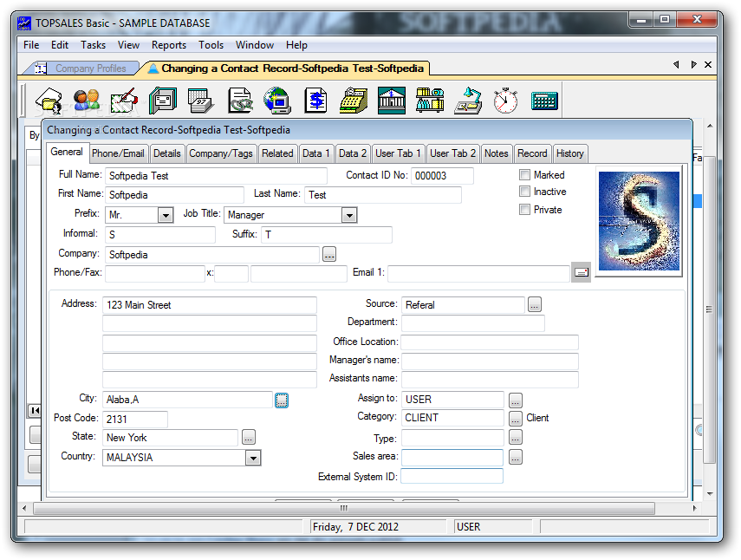The height and width of the screenshot is (560, 741).
Task: Switch to the History tab
Action: (x=570, y=153)
